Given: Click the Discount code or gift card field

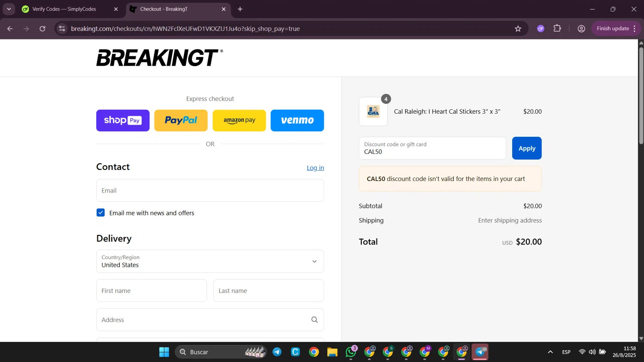Looking at the screenshot, I should (432, 148).
